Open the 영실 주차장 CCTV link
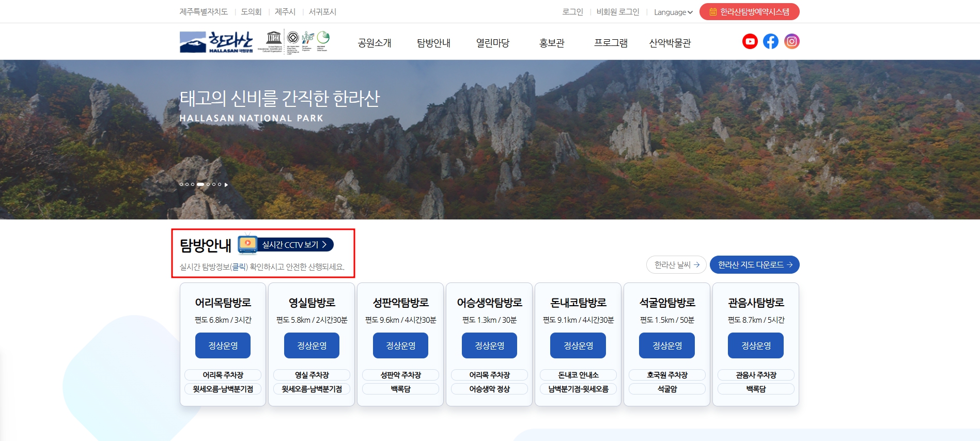980x441 pixels. [x=312, y=375]
